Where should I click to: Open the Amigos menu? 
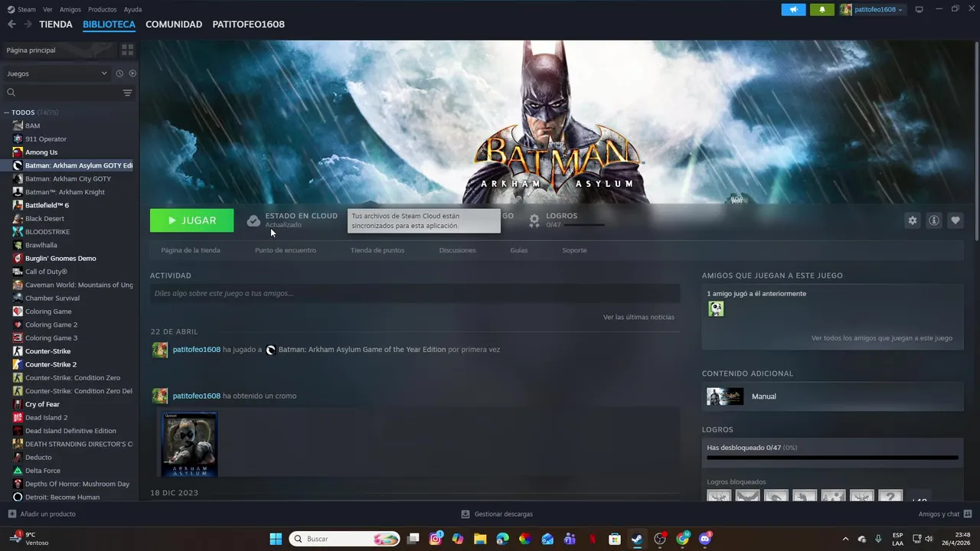(70, 9)
